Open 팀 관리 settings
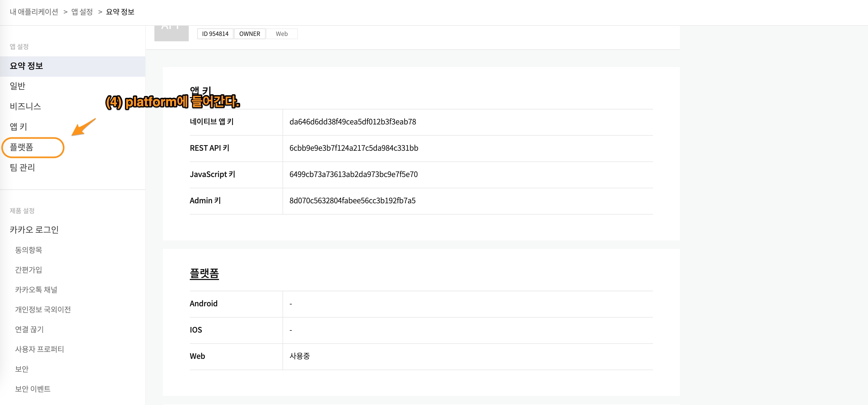The width and height of the screenshot is (868, 405). point(22,168)
